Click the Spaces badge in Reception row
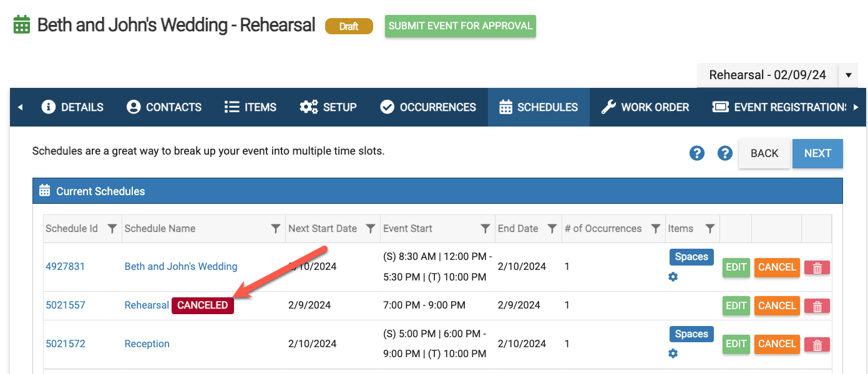 691,334
